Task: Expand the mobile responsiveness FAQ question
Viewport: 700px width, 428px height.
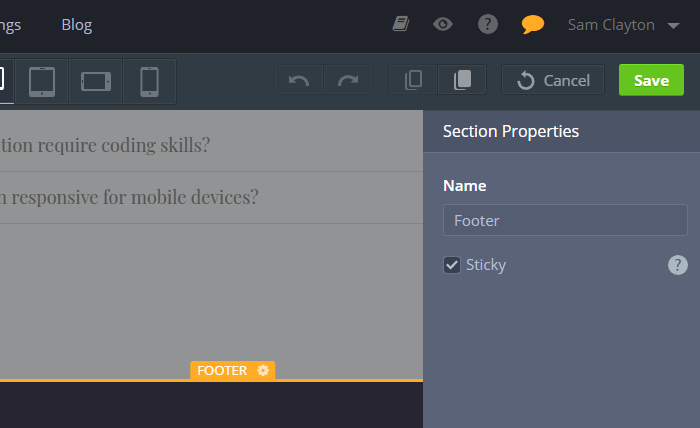Action: point(130,197)
